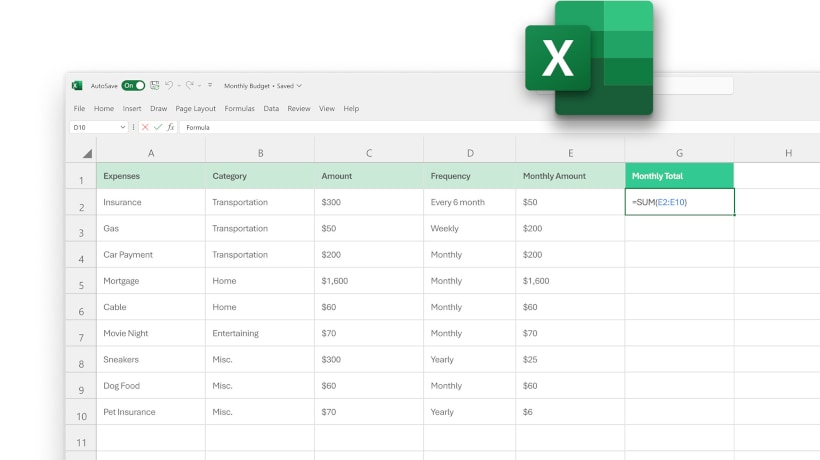Viewport: 820px width, 460px height.
Task: Open the Undo history dropdown arrow
Action: pyautogui.click(x=179, y=86)
